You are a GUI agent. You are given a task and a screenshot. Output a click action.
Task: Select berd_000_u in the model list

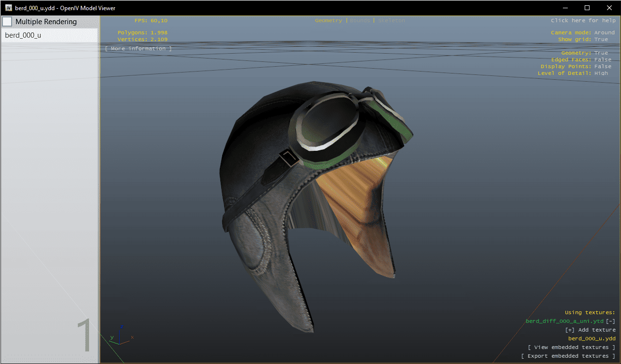pyautogui.click(x=23, y=35)
